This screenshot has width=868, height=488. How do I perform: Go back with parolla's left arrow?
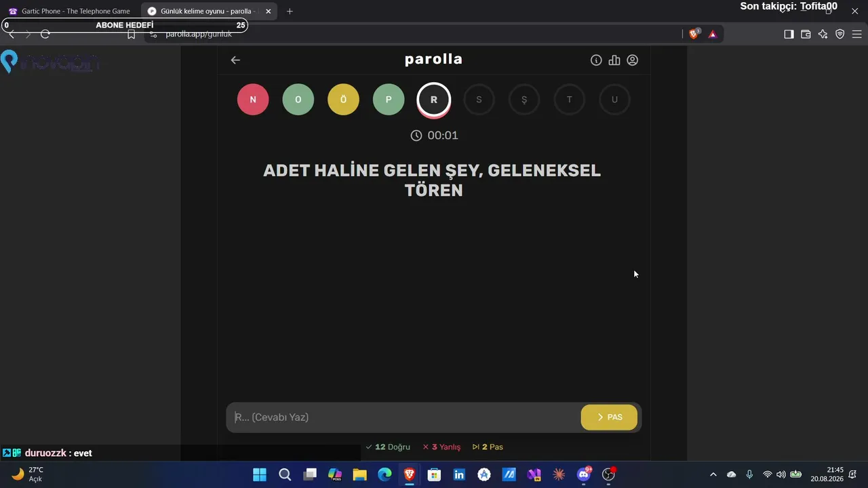(235, 60)
